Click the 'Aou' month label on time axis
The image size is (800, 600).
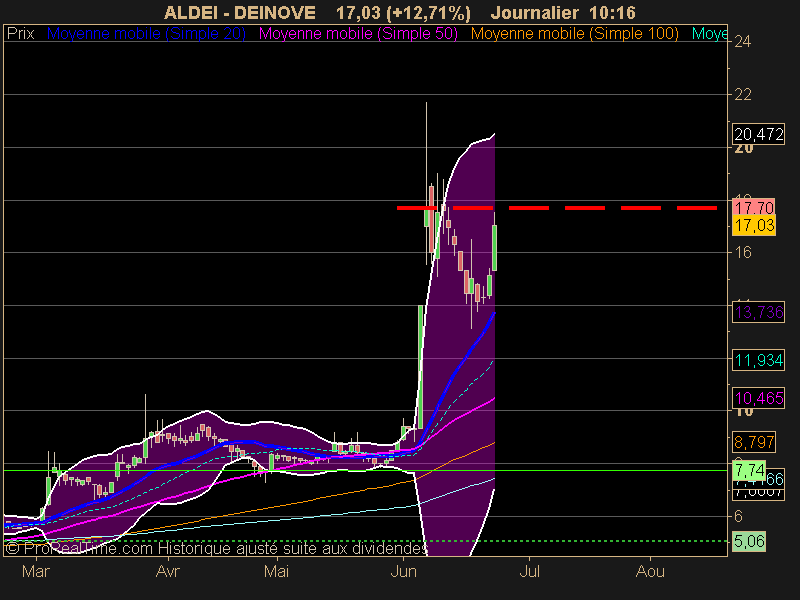[650, 571]
